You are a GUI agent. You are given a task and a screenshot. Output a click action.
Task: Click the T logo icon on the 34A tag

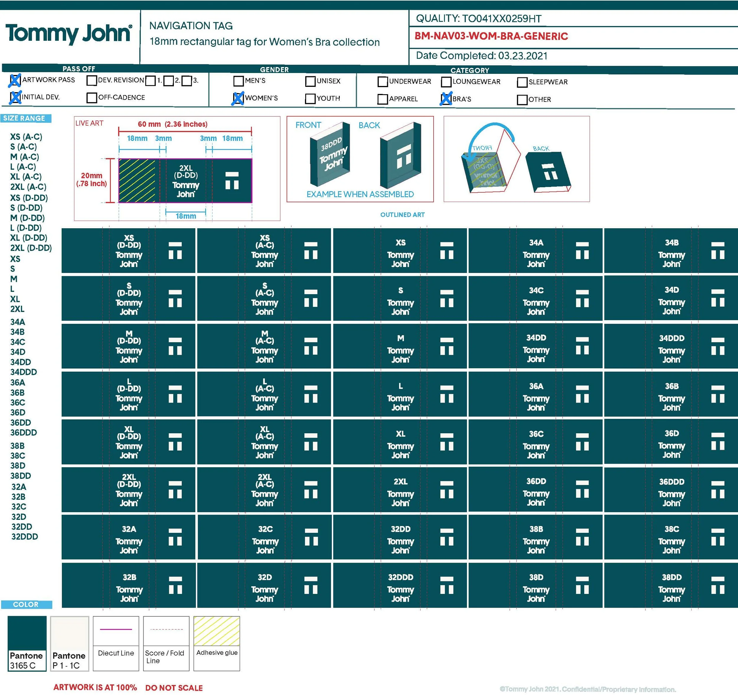(582, 250)
